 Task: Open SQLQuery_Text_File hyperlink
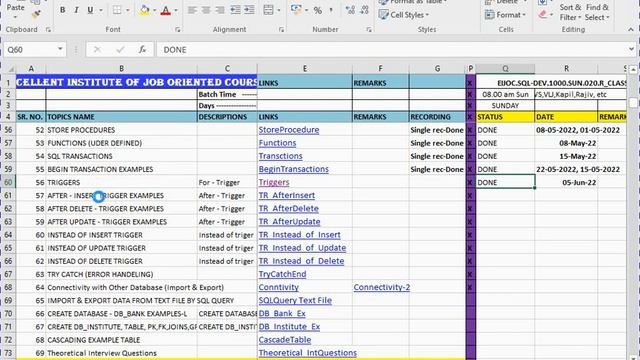pos(295,300)
